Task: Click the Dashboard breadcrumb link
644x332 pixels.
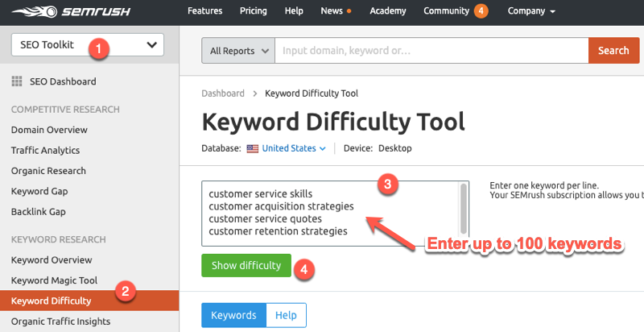Action: [x=223, y=93]
